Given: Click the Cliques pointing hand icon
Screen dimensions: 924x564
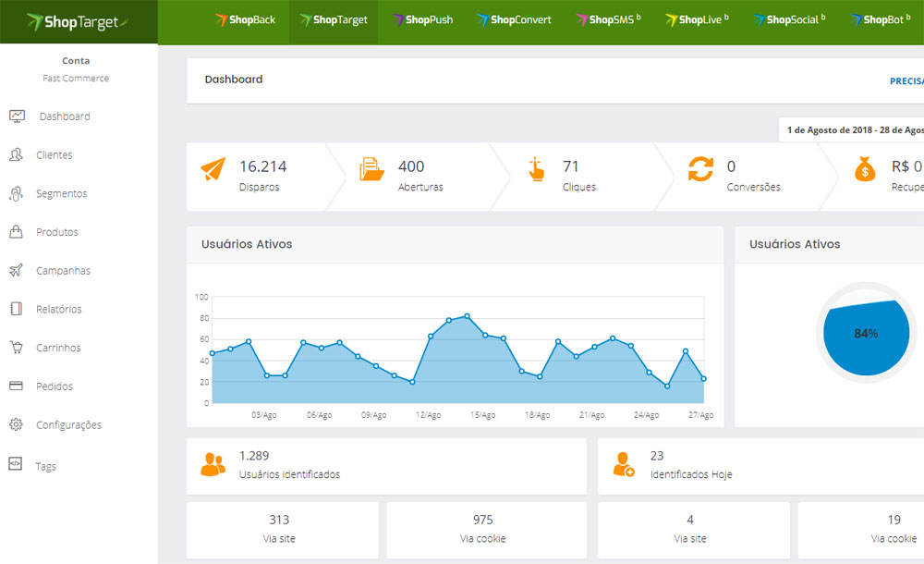Looking at the screenshot, I should point(536,168).
